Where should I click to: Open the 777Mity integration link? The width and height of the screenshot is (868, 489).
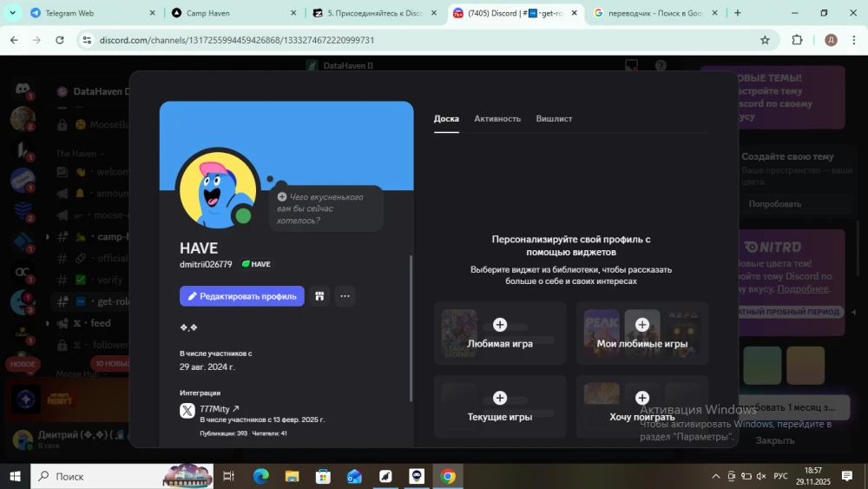tap(219, 408)
